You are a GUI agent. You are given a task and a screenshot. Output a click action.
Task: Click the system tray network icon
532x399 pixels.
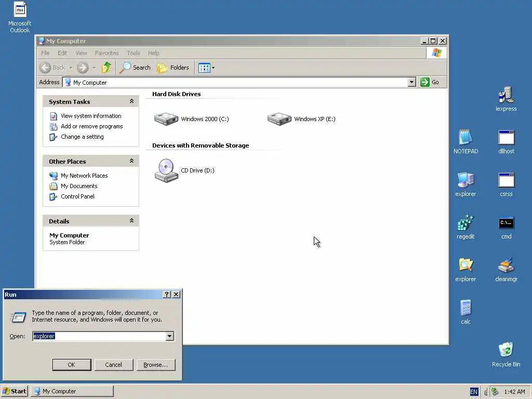(x=495, y=392)
